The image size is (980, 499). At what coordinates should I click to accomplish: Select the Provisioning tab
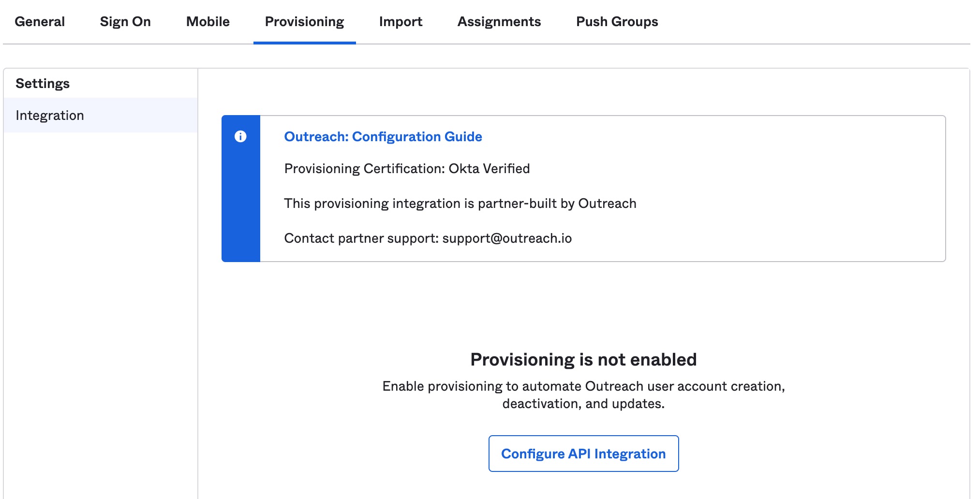point(305,22)
